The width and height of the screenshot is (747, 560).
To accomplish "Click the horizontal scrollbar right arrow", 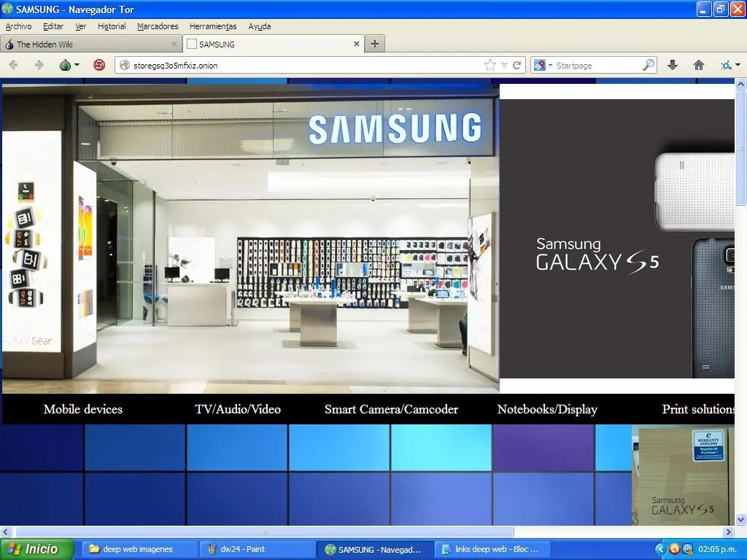I will [729, 532].
